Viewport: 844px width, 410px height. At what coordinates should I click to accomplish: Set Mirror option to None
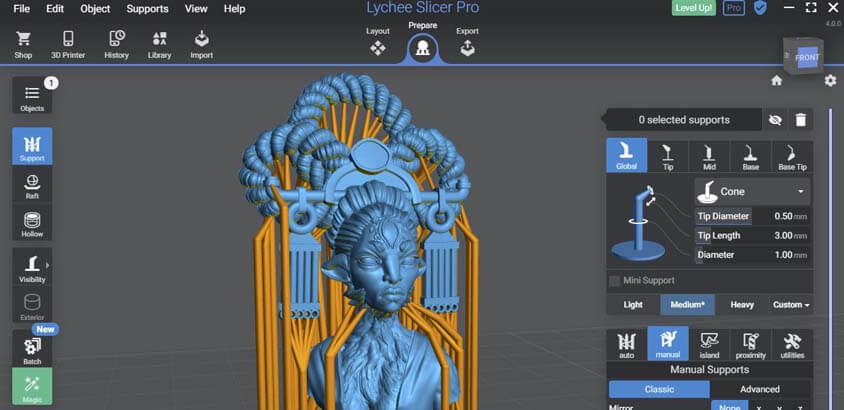point(729,406)
